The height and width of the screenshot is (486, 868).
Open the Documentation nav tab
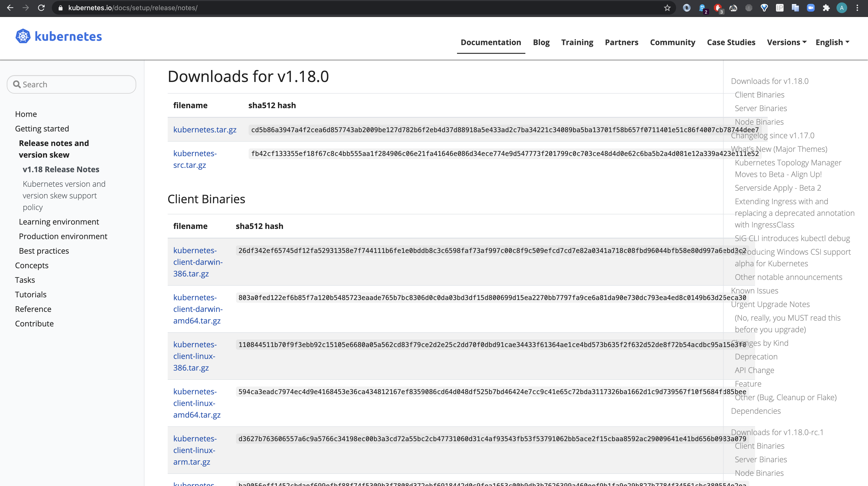[491, 42]
